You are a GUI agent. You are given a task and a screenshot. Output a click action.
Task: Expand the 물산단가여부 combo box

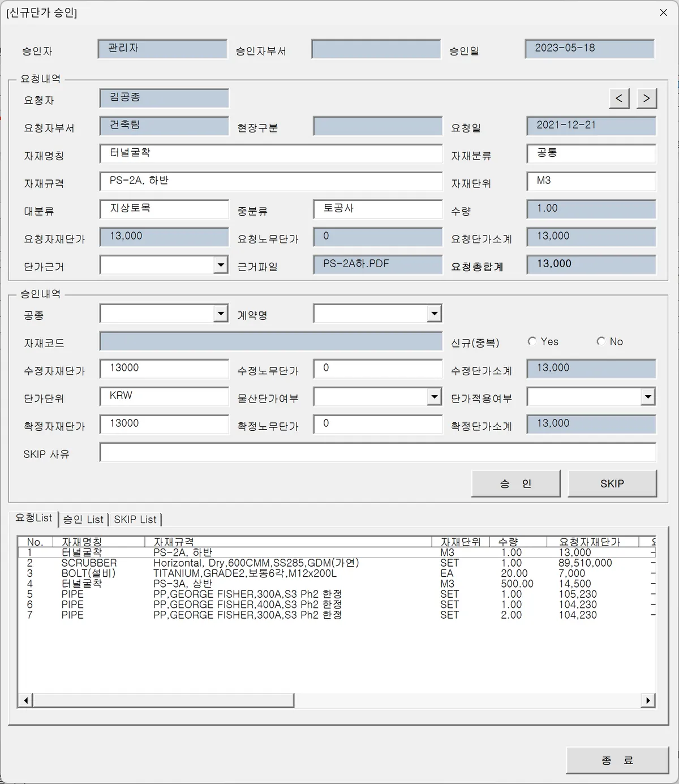[x=435, y=397]
